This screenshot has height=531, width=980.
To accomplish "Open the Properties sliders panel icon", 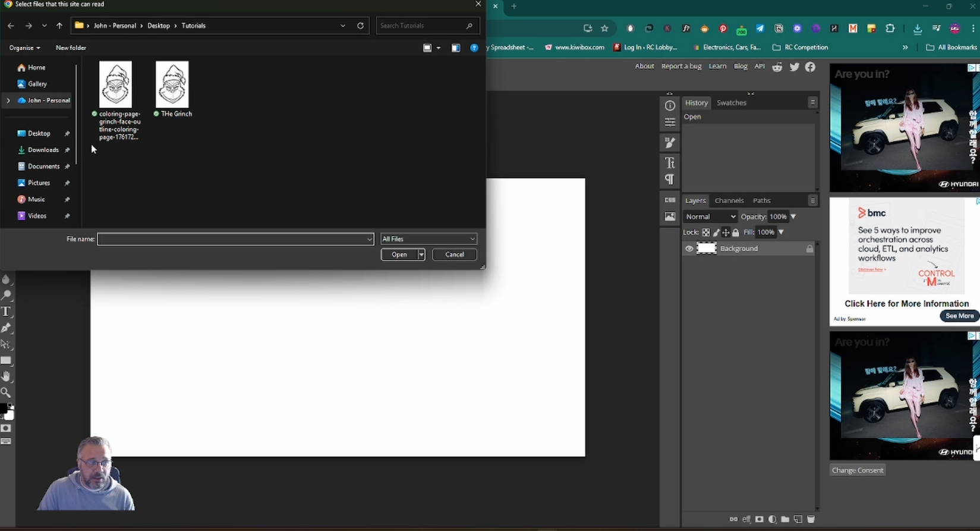I will [670, 122].
